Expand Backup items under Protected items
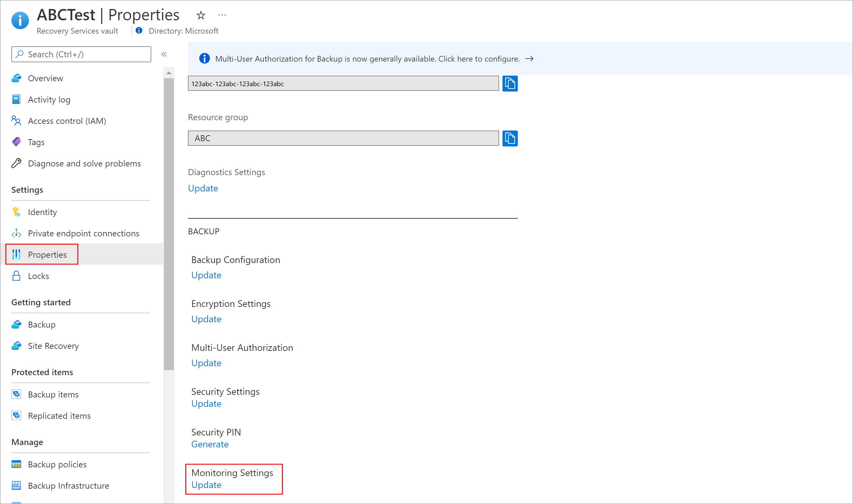This screenshot has height=504, width=853. (53, 393)
